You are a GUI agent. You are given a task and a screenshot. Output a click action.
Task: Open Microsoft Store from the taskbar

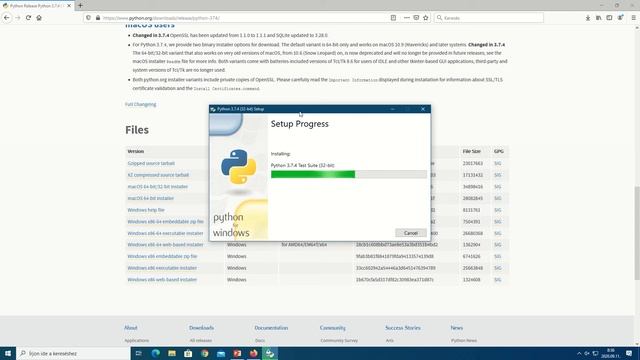(x=188, y=353)
